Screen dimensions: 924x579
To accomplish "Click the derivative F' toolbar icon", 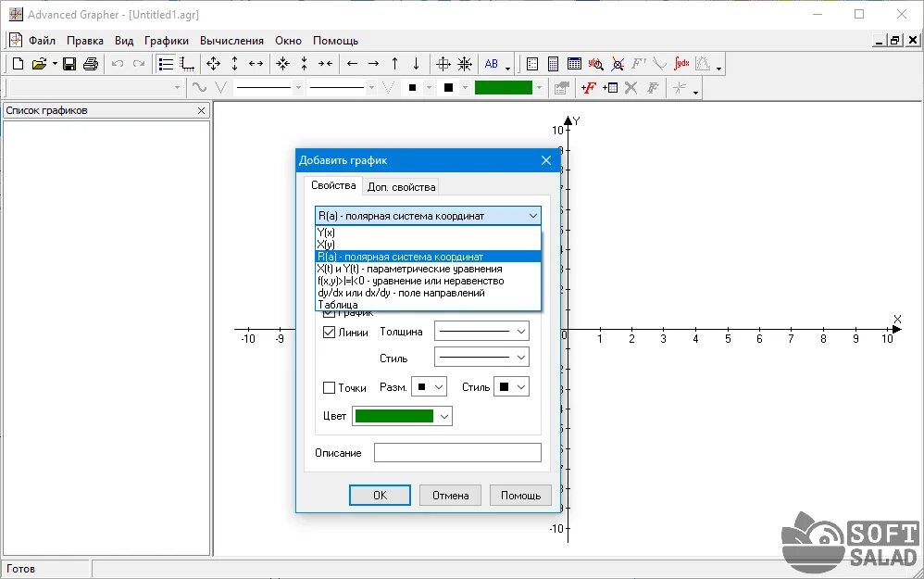I will (639, 63).
